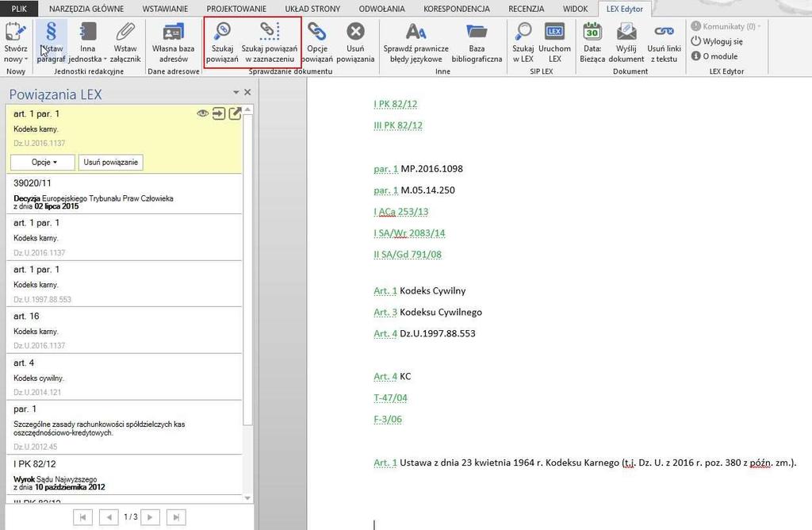
Task: Click Szukaj powiązań magnifier icon
Action: (x=222, y=31)
